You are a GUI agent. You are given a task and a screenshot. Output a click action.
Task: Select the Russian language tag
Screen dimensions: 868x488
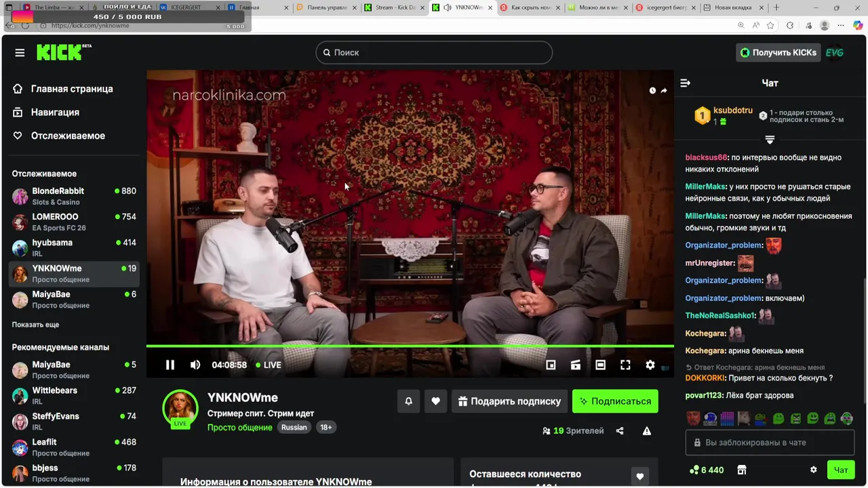pyautogui.click(x=294, y=427)
